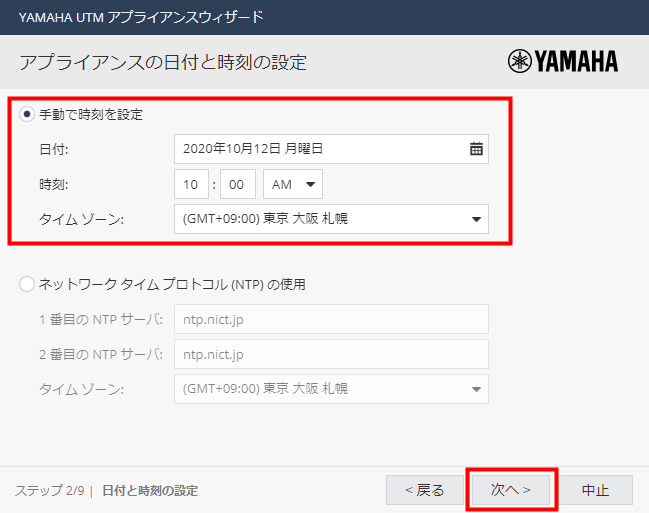
Task: Click the 1番目の NTP サーバ input field
Action: pos(330,319)
